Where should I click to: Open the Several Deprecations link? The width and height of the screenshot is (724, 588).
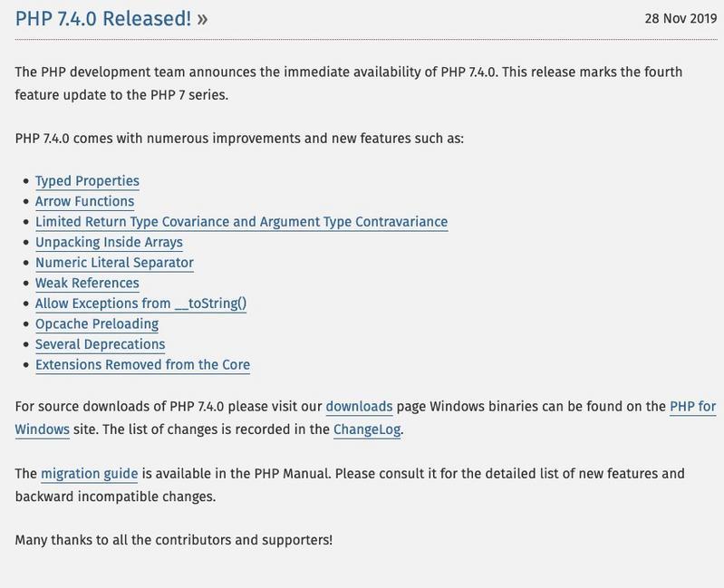pos(101,344)
